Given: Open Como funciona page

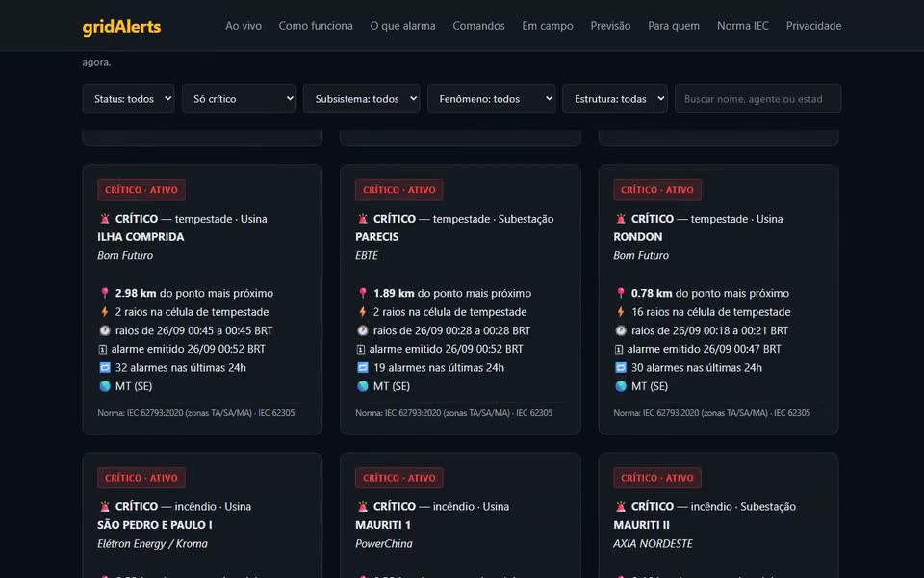Looking at the screenshot, I should (316, 26).
